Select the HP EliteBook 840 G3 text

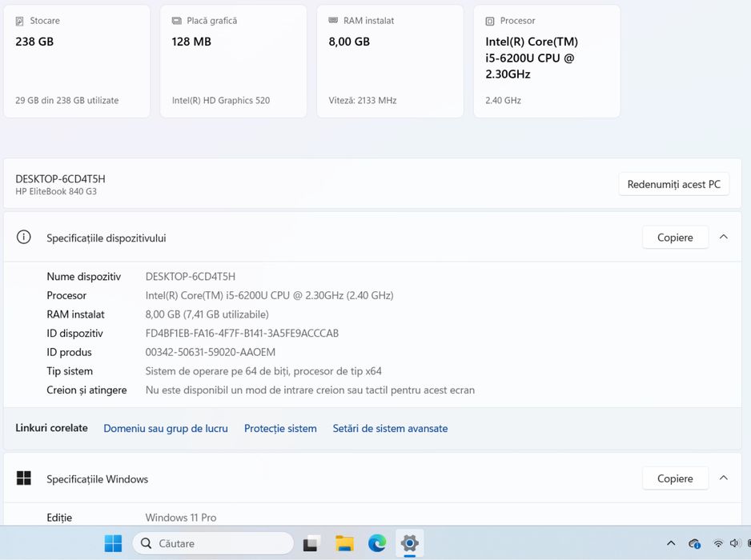pyautogui.click(x=56, y=191)
